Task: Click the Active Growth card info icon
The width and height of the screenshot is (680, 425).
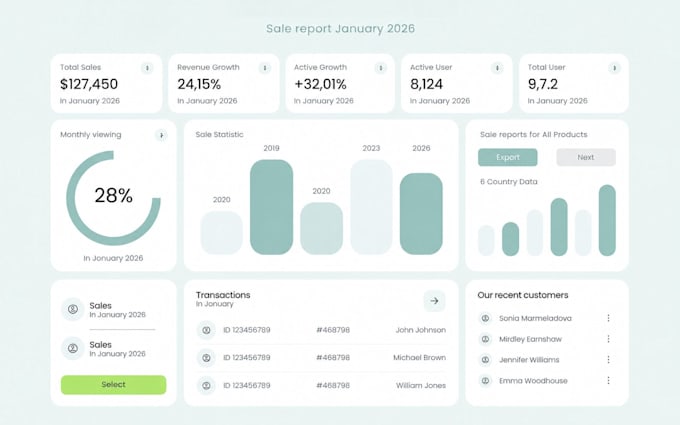Action: coord(380,68)
